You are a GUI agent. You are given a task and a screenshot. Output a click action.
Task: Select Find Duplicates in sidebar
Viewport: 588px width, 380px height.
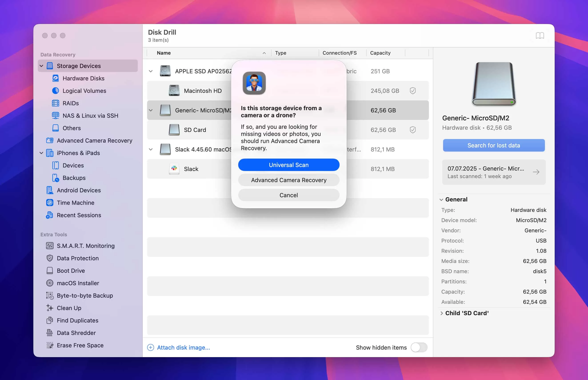[x=77, y=320]
